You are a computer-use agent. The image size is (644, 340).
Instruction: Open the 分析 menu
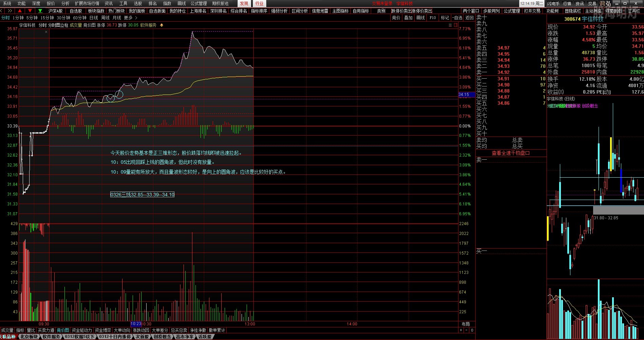pos(65,3)
